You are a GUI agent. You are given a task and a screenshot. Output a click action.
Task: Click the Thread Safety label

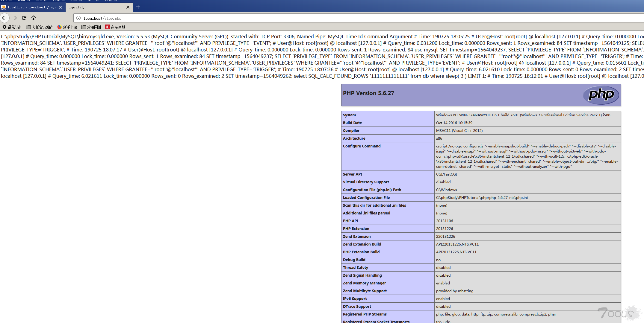tap(356, 268)
